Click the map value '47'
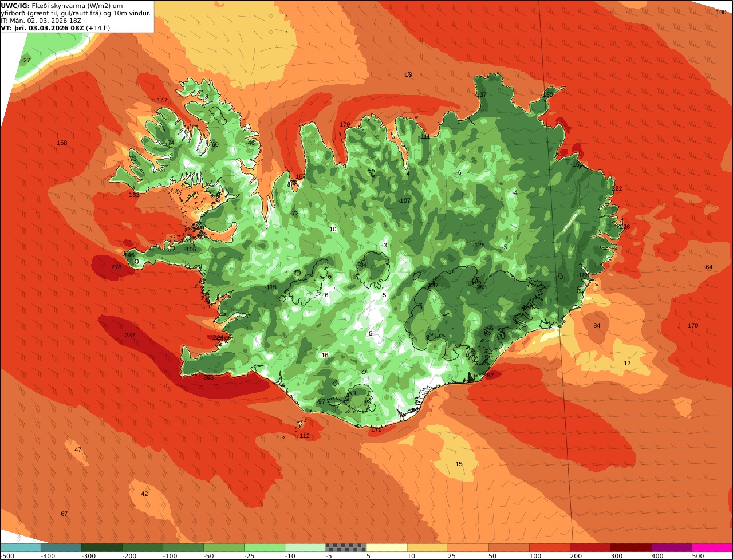Image resolution: width=733 pixels, height=560 pixels. 78,449
